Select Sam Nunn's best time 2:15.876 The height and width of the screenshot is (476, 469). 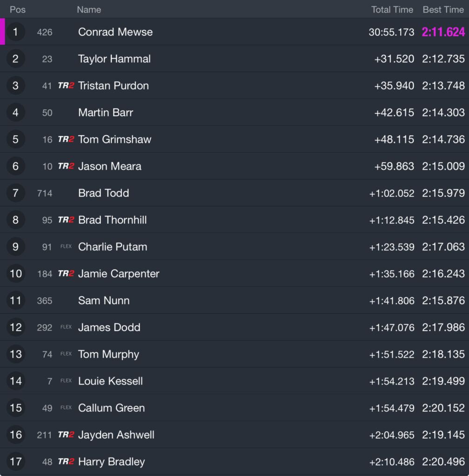[443, 301]
